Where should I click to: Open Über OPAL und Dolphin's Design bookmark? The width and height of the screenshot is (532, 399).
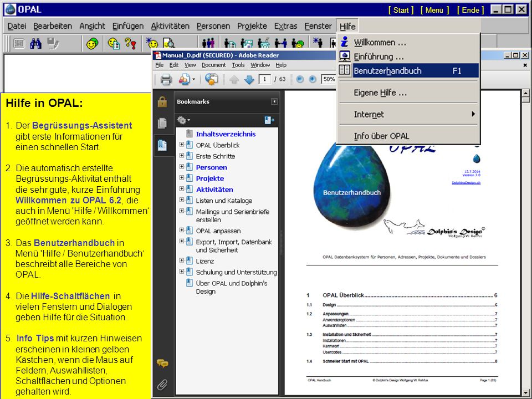[x=232, y=287]
